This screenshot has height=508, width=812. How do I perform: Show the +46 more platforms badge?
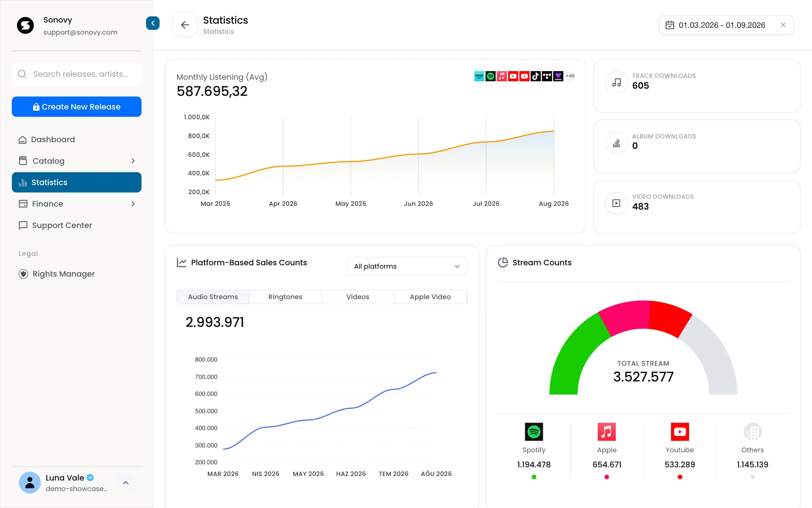[570, 76]
